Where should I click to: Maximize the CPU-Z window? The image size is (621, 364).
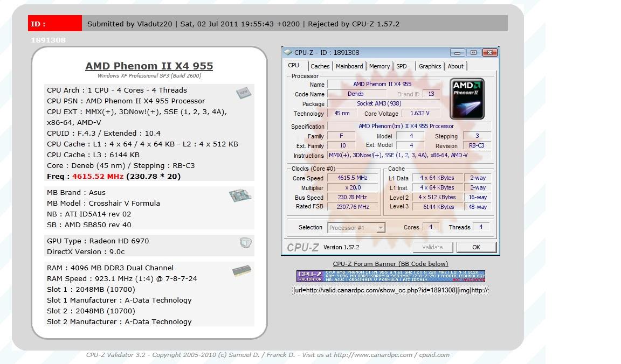(x=473, y=53)
